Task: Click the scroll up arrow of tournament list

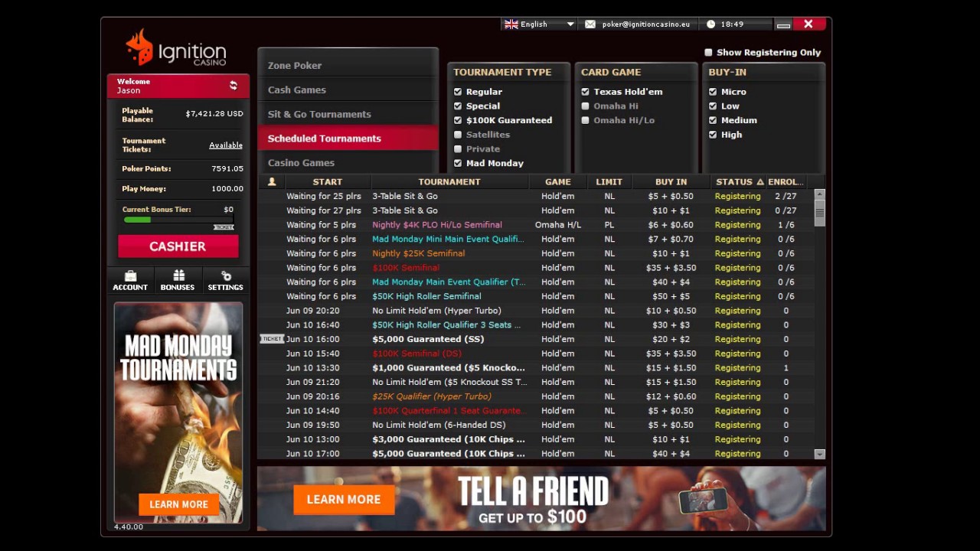Action: pyautogui.click(x=820, y=194)
